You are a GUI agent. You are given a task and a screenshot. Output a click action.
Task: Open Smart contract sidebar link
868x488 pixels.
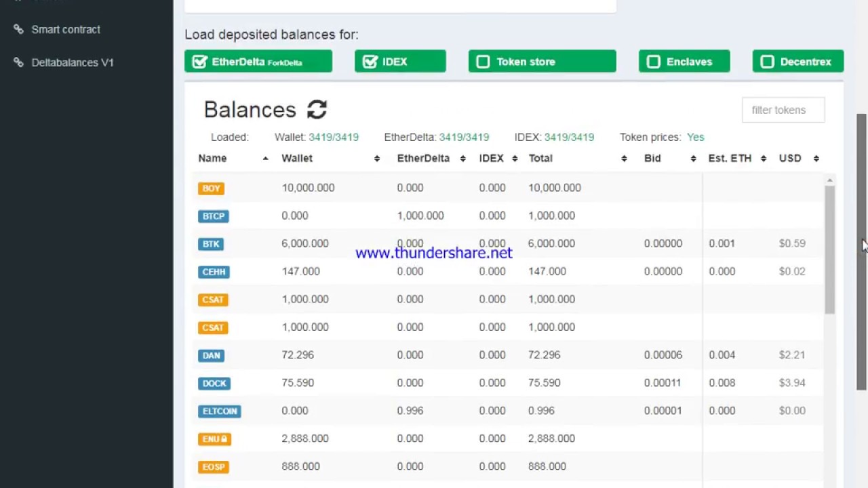pyautogui.click(x=66, y=29)
